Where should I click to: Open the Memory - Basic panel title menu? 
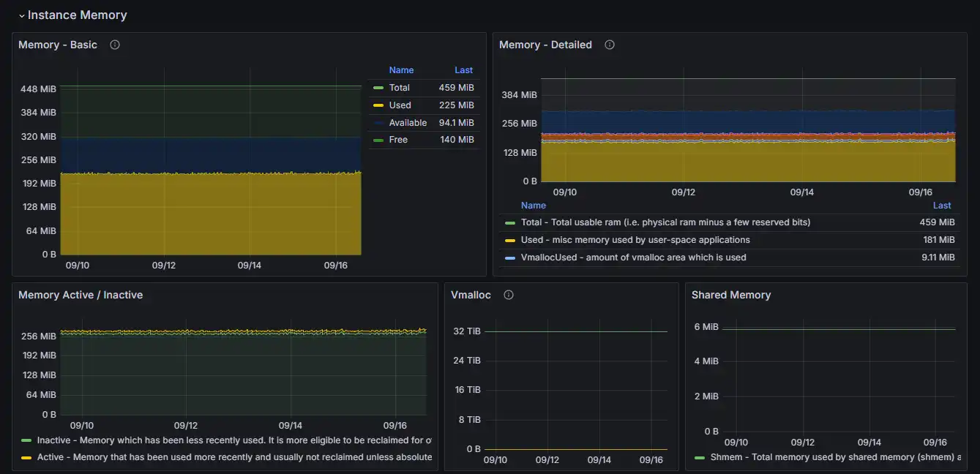pyautogui.click(x=58, y=45)
